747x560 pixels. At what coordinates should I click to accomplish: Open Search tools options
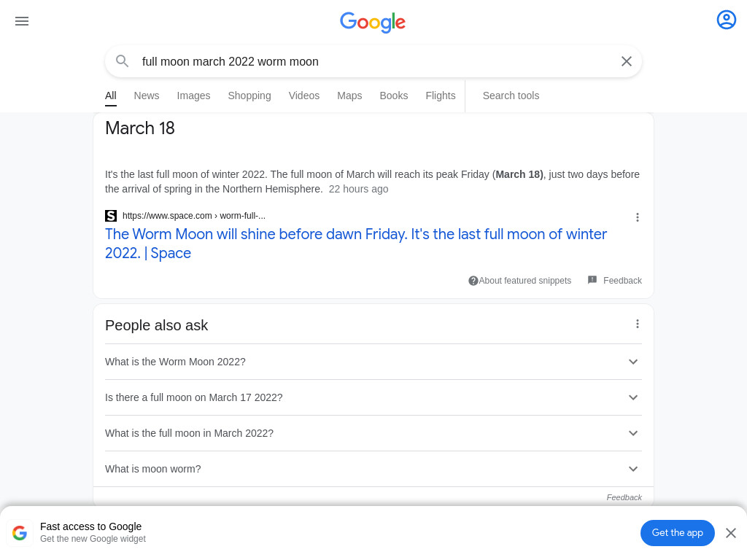click(x=511, y=96)
